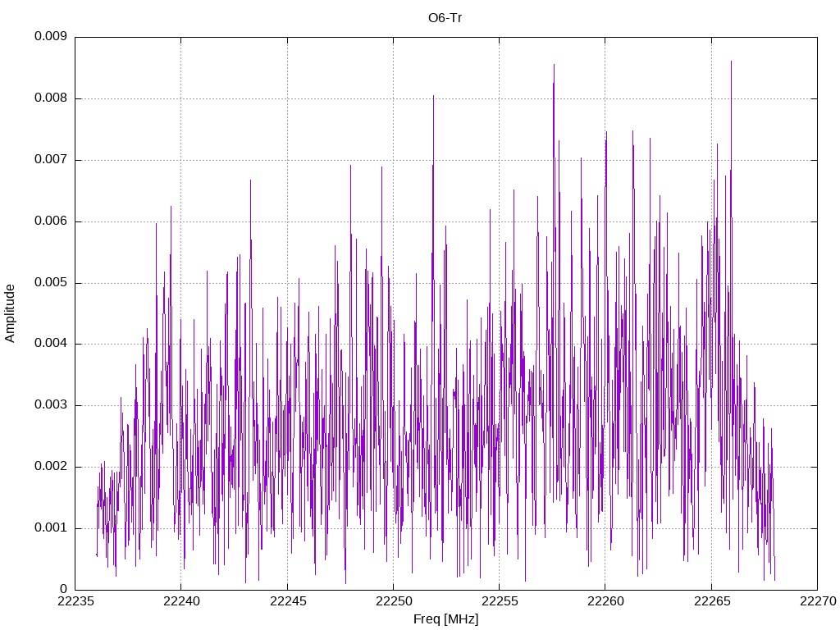The width and height of the screenshot is (840, 630).
Task: Click the x-axis tick label 22245
Action: [288, 601]
